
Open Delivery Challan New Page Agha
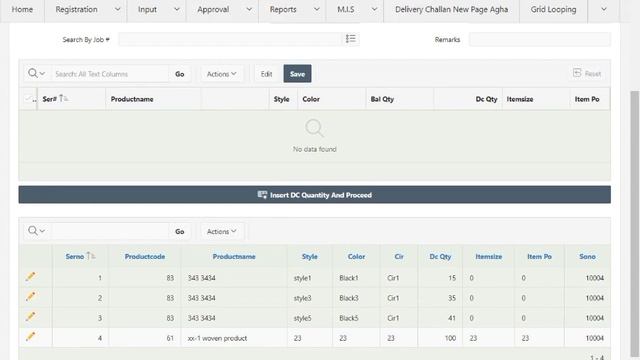coord(451,9)
